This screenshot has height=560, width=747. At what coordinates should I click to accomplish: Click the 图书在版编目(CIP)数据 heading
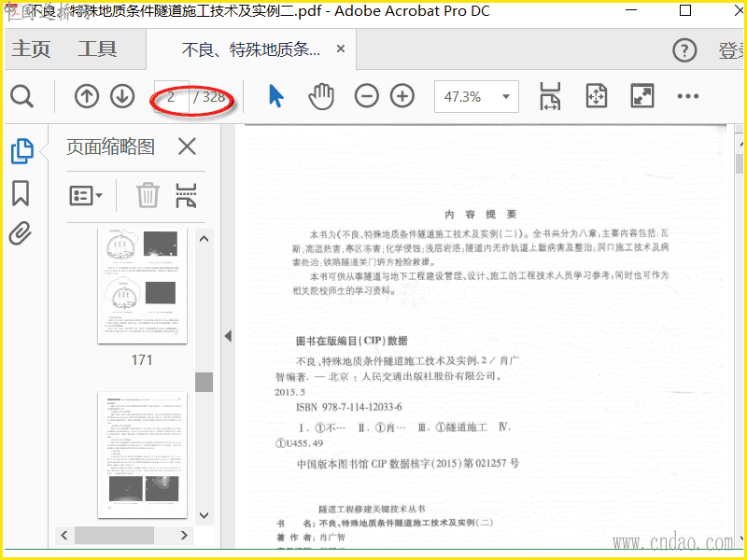click(x=352, y=341)
